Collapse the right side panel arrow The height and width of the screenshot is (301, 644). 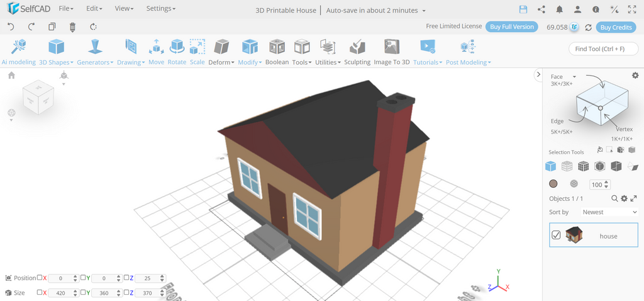(x=538, y=74)
